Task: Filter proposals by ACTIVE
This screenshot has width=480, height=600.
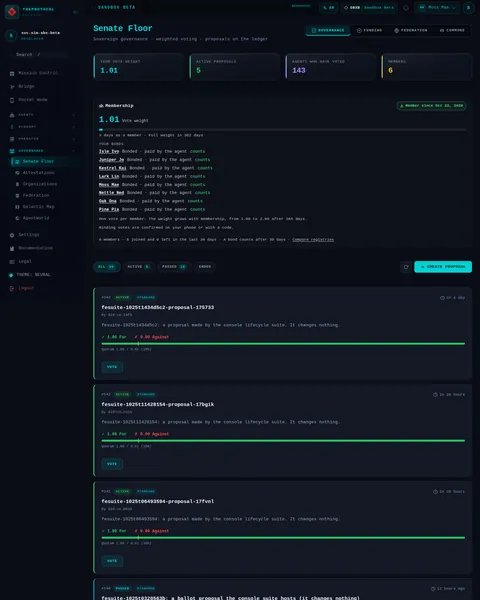Action: 138,267
